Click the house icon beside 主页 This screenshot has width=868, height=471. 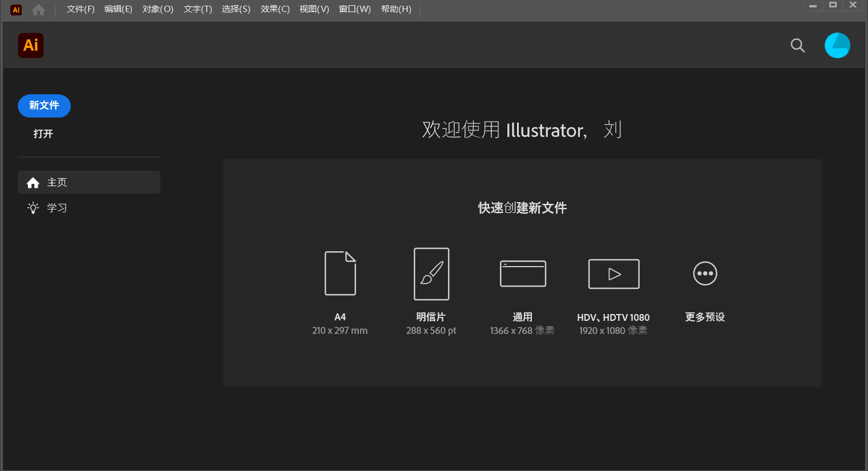(33, 183)
